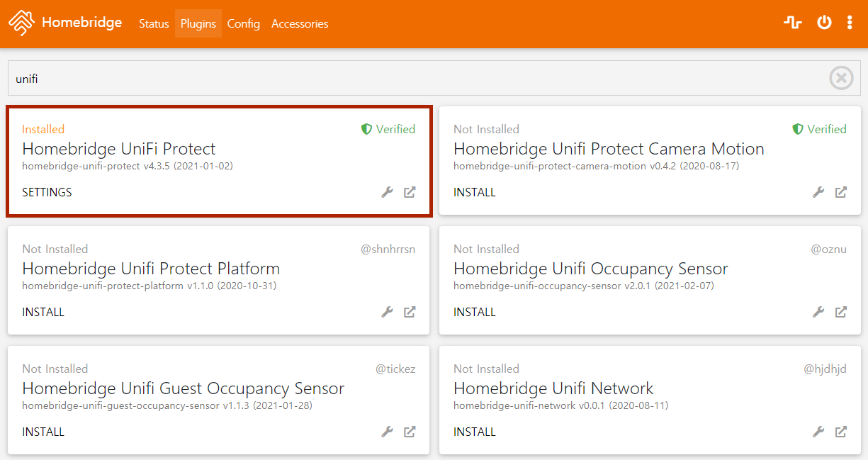This screenshot has height=460, width=868.
Task: Click wrench icon for Homebridge UniFi Protect
Action: 388,192
